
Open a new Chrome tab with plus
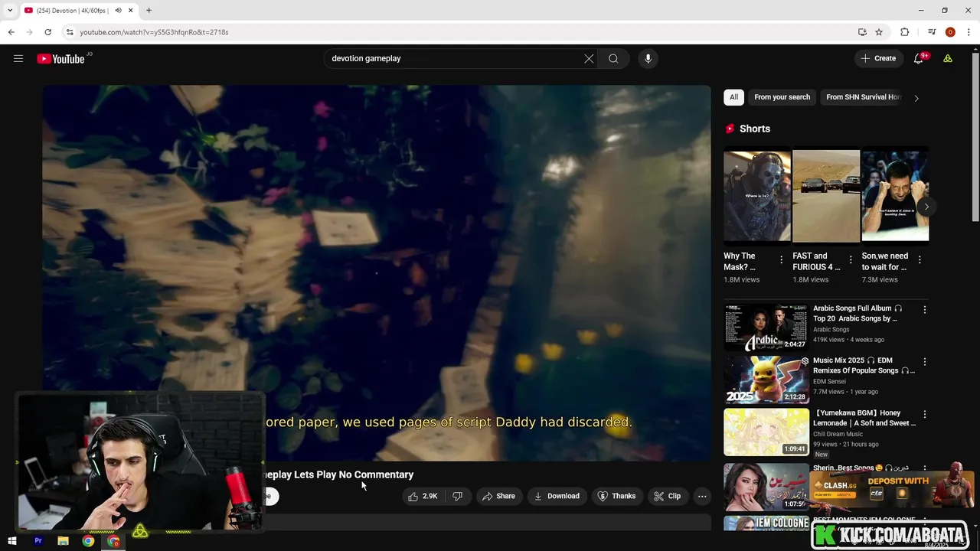click(149, 10)
